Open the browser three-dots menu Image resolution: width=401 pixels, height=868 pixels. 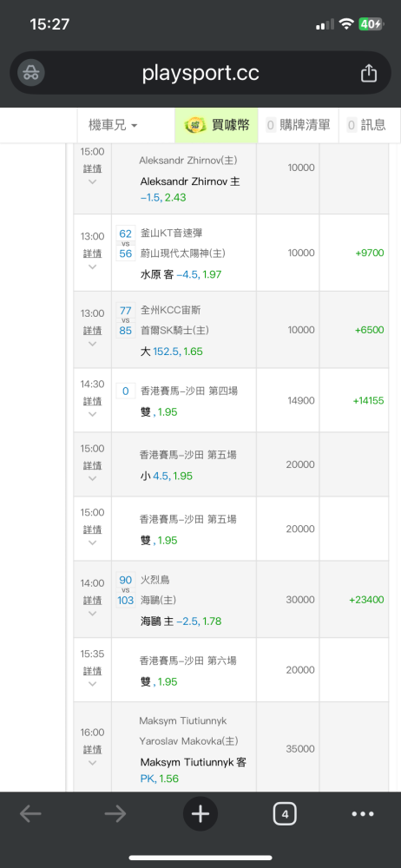click(364, 814)
